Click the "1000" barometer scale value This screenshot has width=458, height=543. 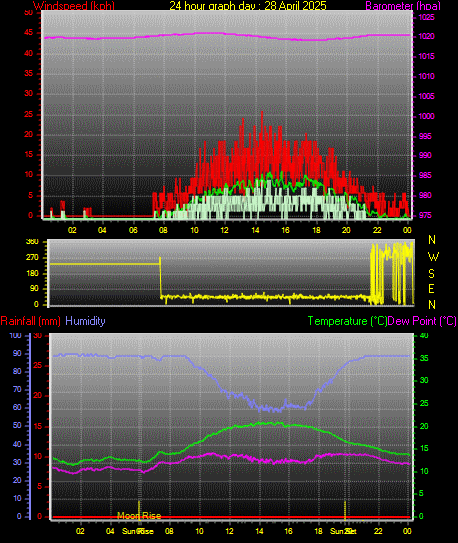tap(426, 116)
